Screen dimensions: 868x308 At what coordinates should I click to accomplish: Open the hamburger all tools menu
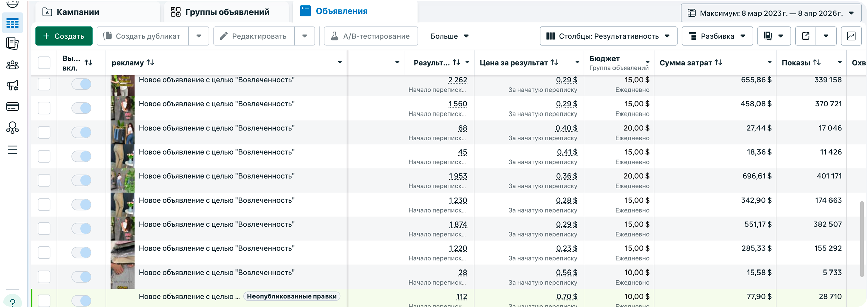[x=12, y=150]
